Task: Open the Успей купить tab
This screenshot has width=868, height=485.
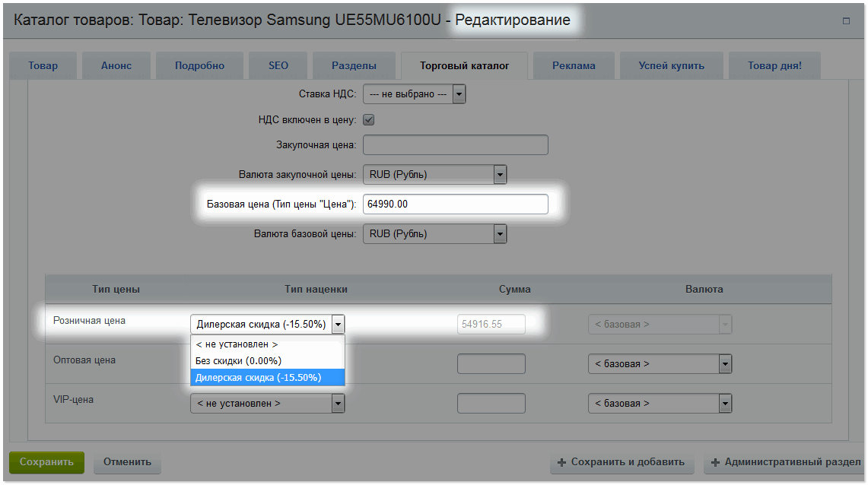Action: pos(671,66)
